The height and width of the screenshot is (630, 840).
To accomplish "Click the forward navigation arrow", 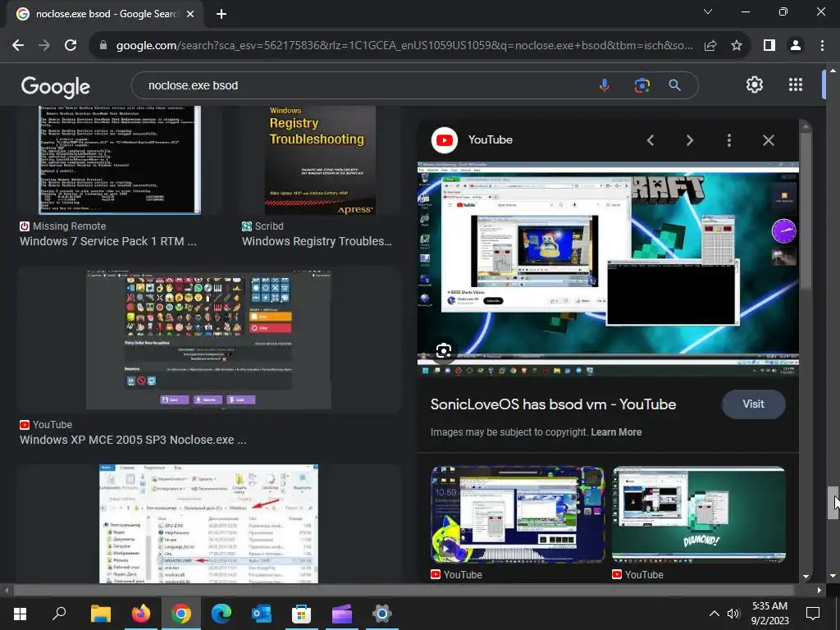I will [44, 46].
